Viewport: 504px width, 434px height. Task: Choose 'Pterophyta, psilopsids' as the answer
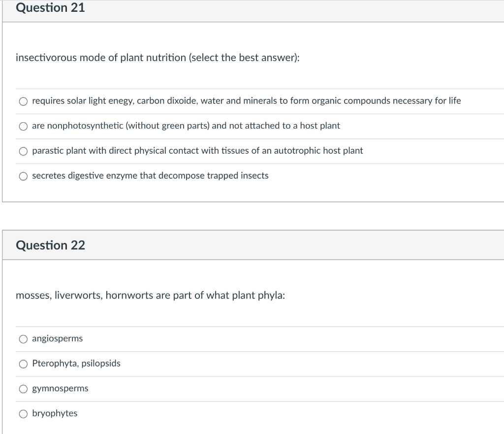coord(23,364)
